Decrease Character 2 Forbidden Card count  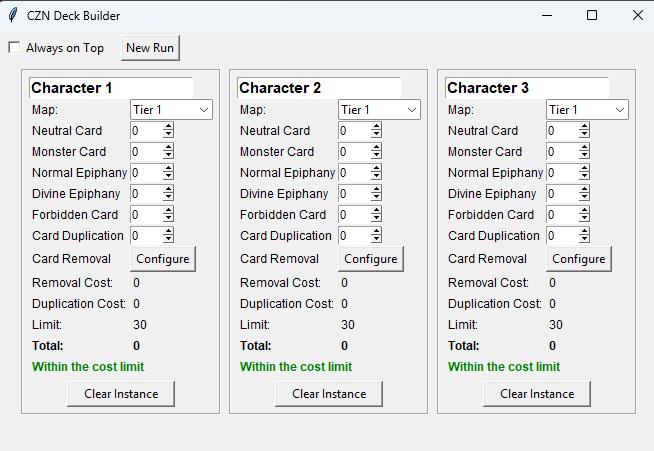pos(376,219)
